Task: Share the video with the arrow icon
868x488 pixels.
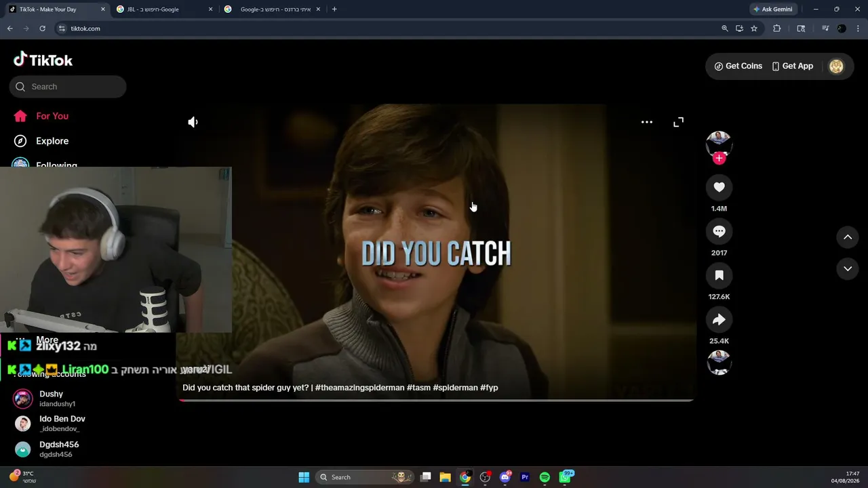Action: [x=719, y=319]
